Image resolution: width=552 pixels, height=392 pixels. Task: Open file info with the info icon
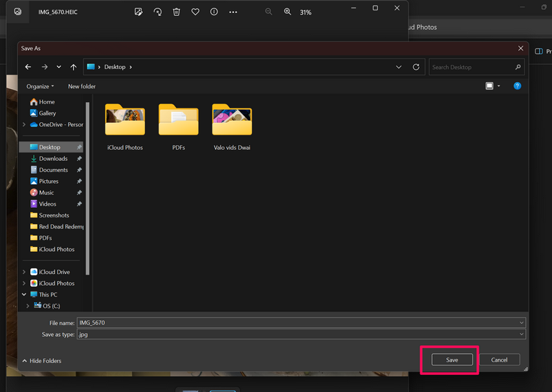tap(214, 12)
